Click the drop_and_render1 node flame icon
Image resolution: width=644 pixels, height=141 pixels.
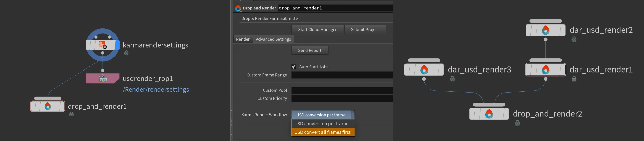pos(47,106)
